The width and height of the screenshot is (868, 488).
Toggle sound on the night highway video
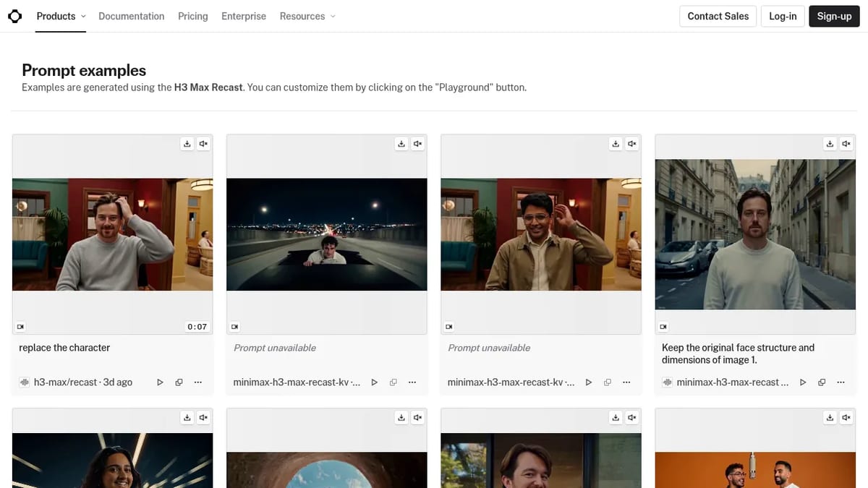[418, 144]
